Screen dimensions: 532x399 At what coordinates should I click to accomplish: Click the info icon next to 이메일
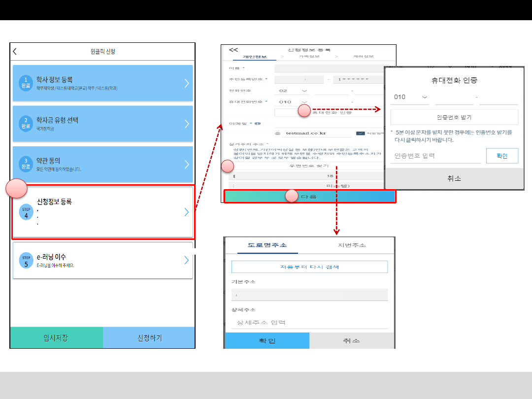258,124
